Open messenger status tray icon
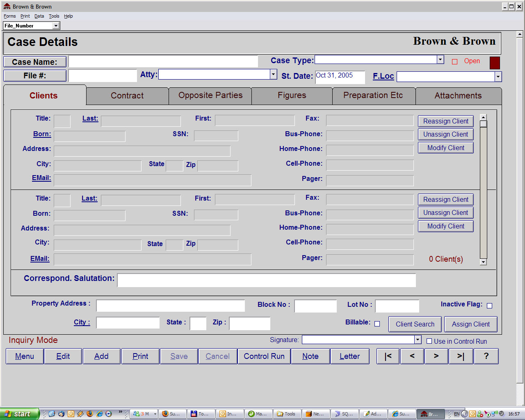Viewport: 525px width, 420px height. [480, 414]
